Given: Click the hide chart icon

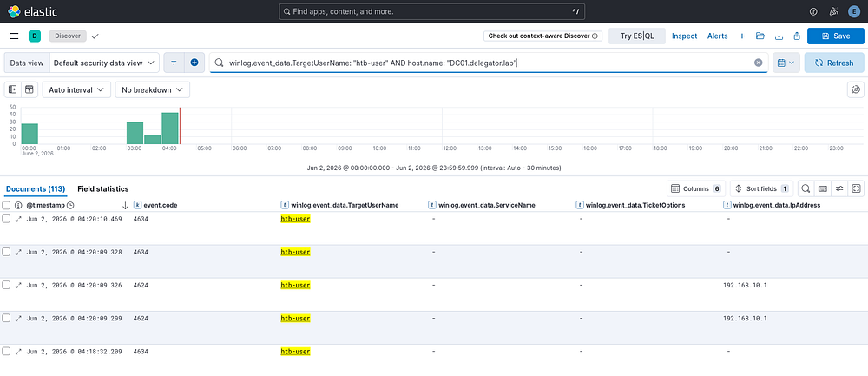Looking at the screenshot, I should click(x=30, y=89).
